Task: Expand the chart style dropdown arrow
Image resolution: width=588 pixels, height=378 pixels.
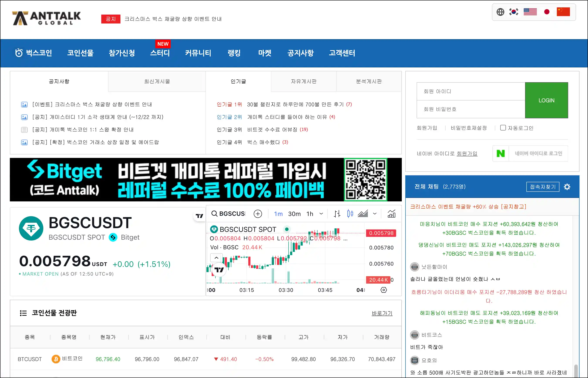Action: click(x=375, y=214)
